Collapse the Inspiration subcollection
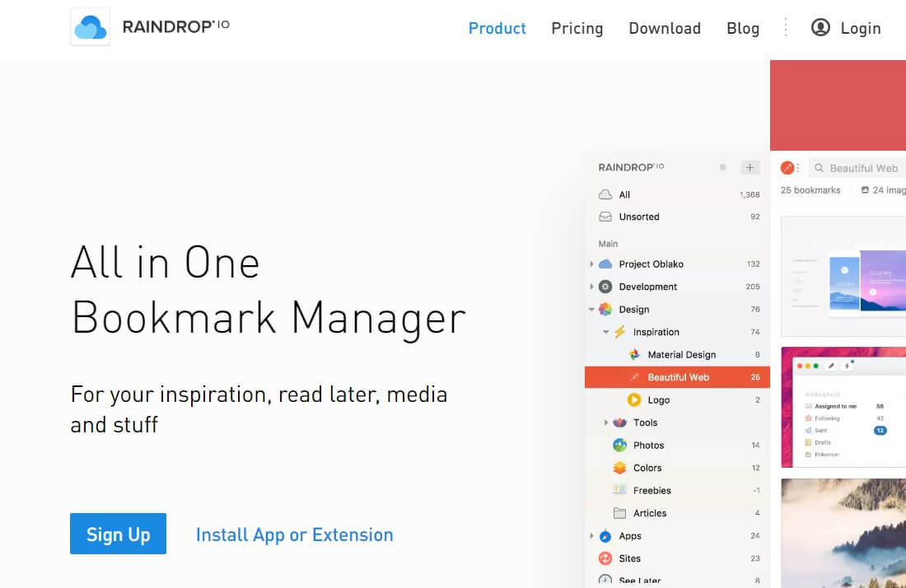The image size is (906, 588). tap(605, 332)
